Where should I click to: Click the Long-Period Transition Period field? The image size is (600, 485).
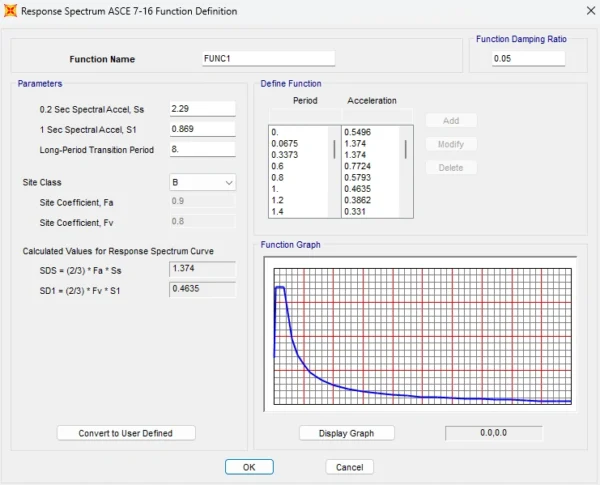pyautogui.click(x=202, y=149)
